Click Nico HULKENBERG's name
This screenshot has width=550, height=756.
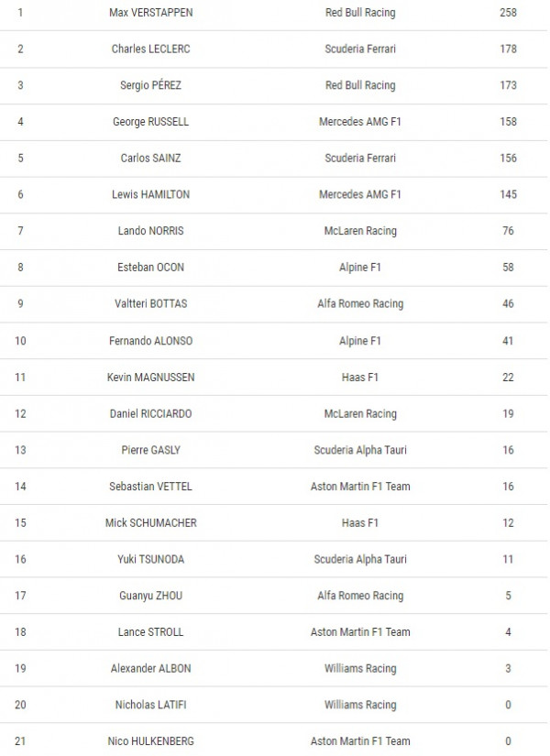[x=150, y=741]
